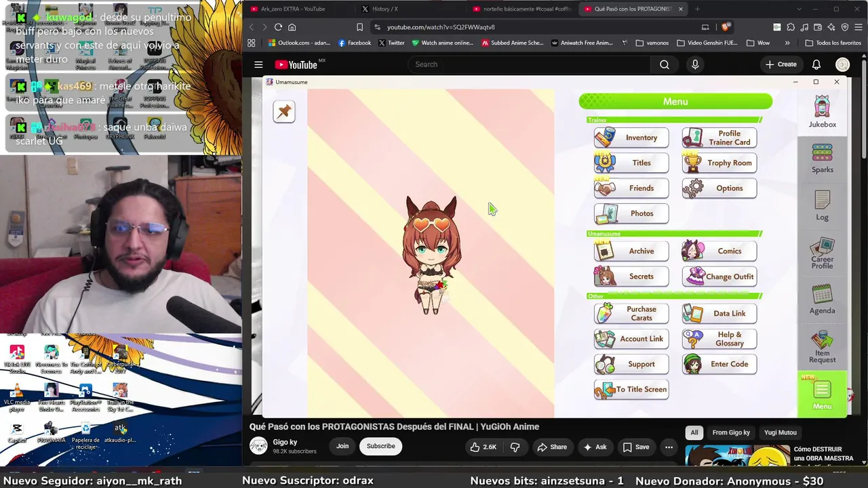Open the Secrets entry
This screenshot has width=868, height=488.
click(631, 276)
